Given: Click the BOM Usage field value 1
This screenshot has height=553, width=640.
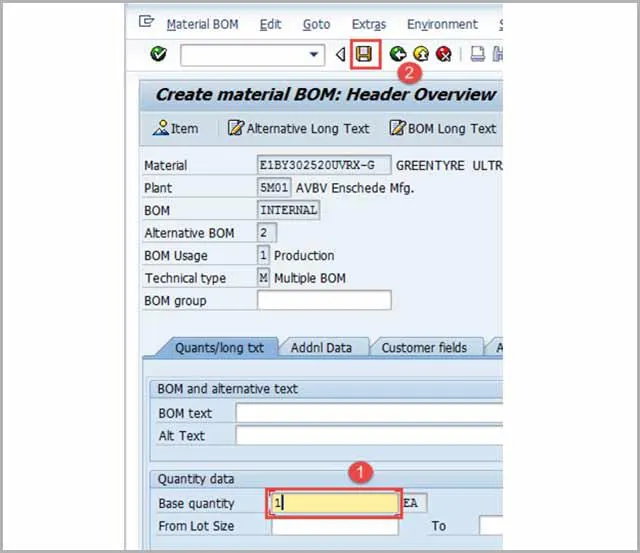Looking at the screenshot, I should [263, 255].
